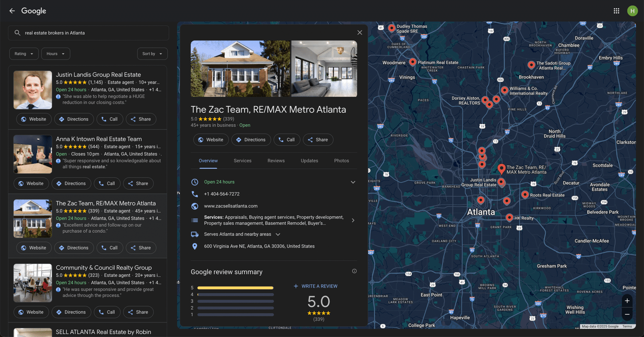Open Anna K Intown Real Estate Team title
Screen dimensions: 644x337
(99, 139)
